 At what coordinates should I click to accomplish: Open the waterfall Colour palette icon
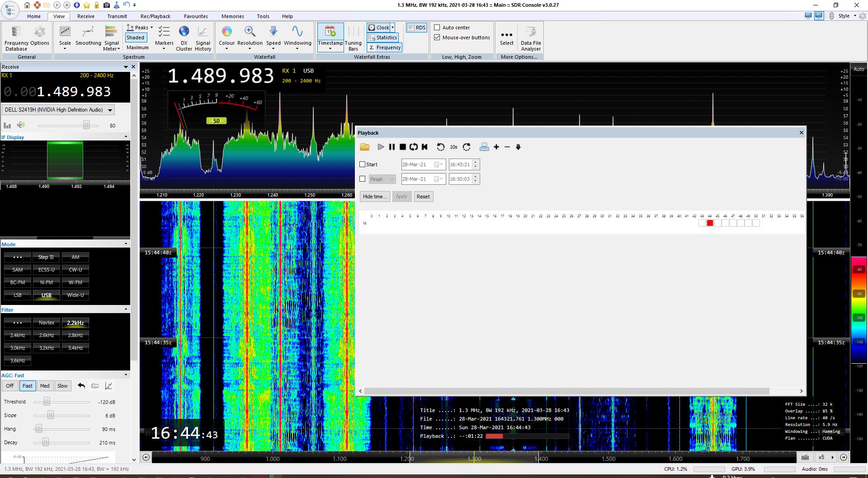pyautogui.click(x=226, y=32)
